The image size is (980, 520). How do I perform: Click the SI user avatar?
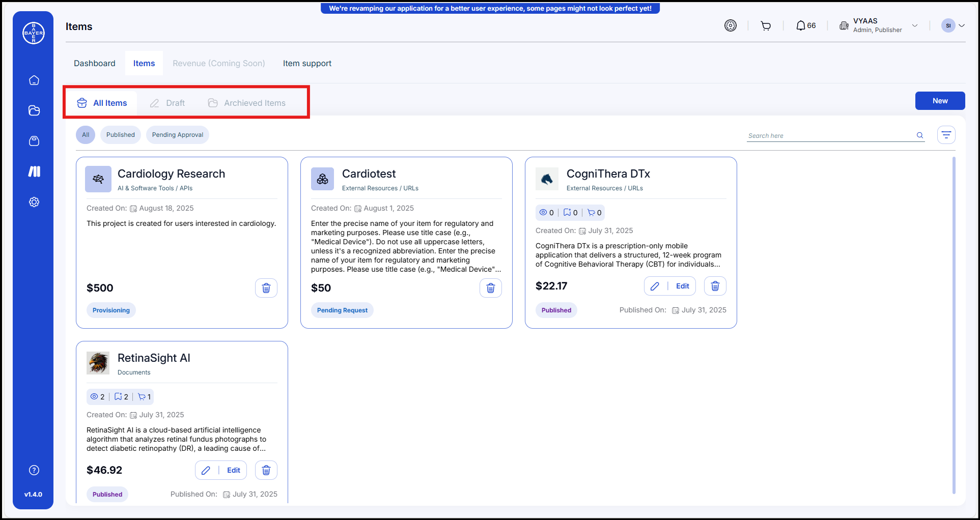[948, 25]
